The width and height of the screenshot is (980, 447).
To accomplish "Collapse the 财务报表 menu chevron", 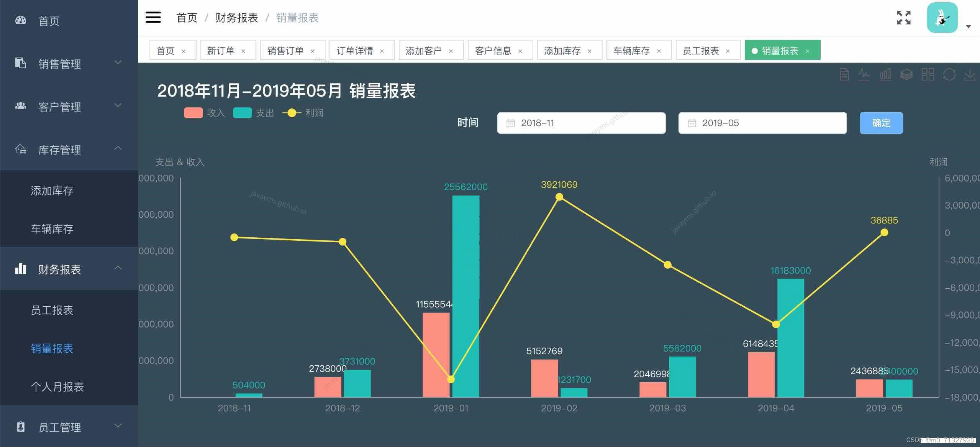I will (x=118, y=268).
